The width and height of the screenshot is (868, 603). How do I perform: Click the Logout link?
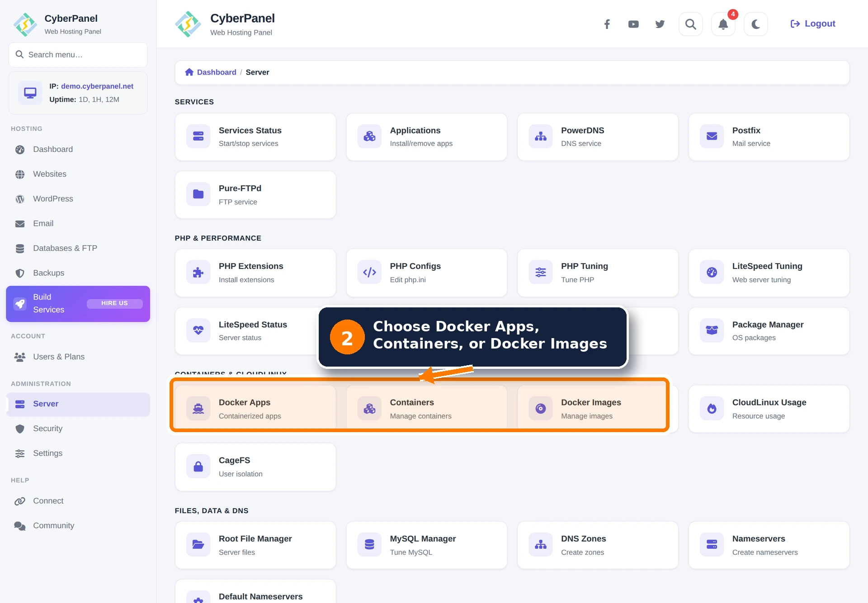tap(812, 24)
